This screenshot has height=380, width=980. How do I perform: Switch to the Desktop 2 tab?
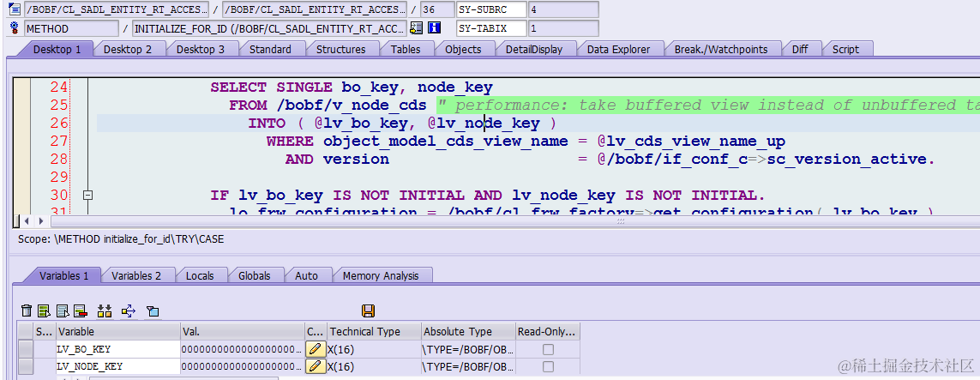pyautogui.click(x=128, y=50)
